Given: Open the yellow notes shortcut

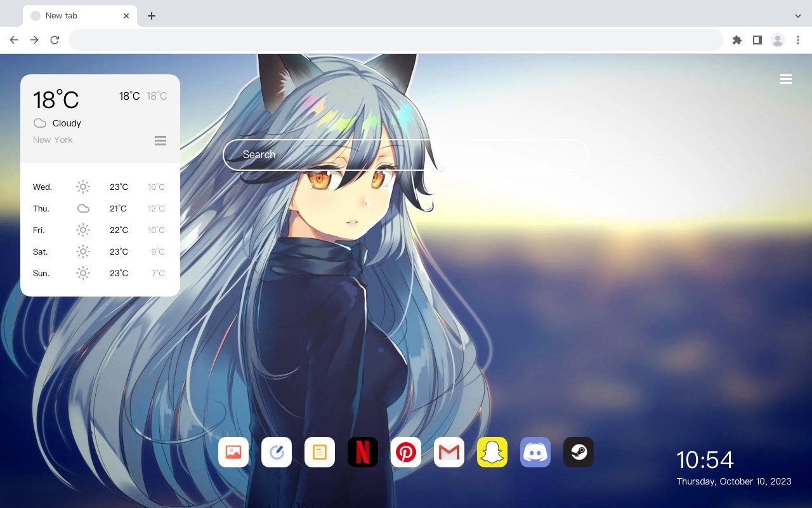Looking at the screenshot, I should click(320, 452).
